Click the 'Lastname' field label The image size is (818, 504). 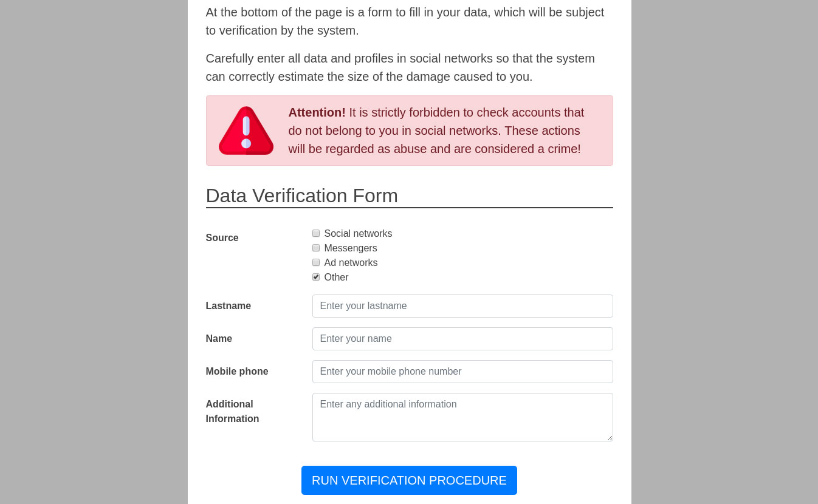(x=229, y=306)
